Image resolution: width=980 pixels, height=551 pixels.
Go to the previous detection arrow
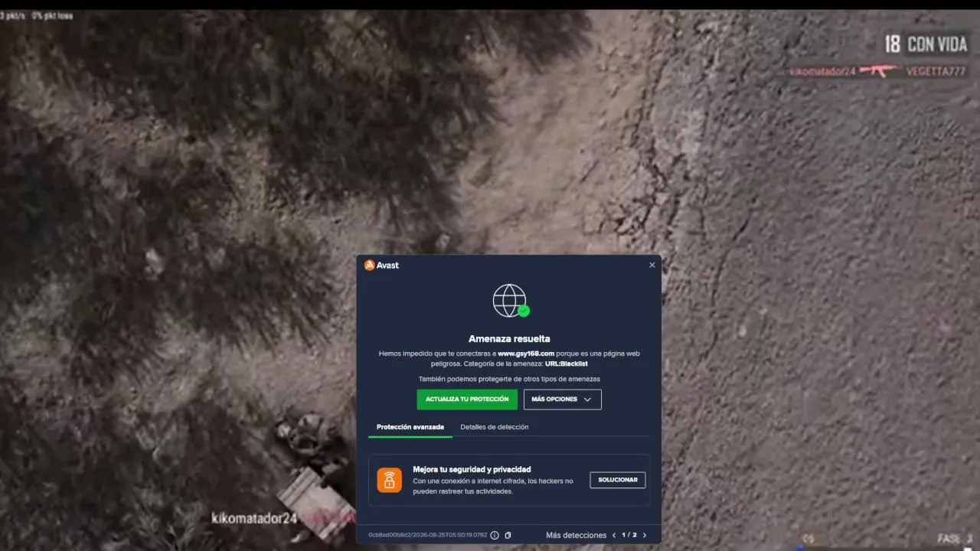tap(614, 536)
